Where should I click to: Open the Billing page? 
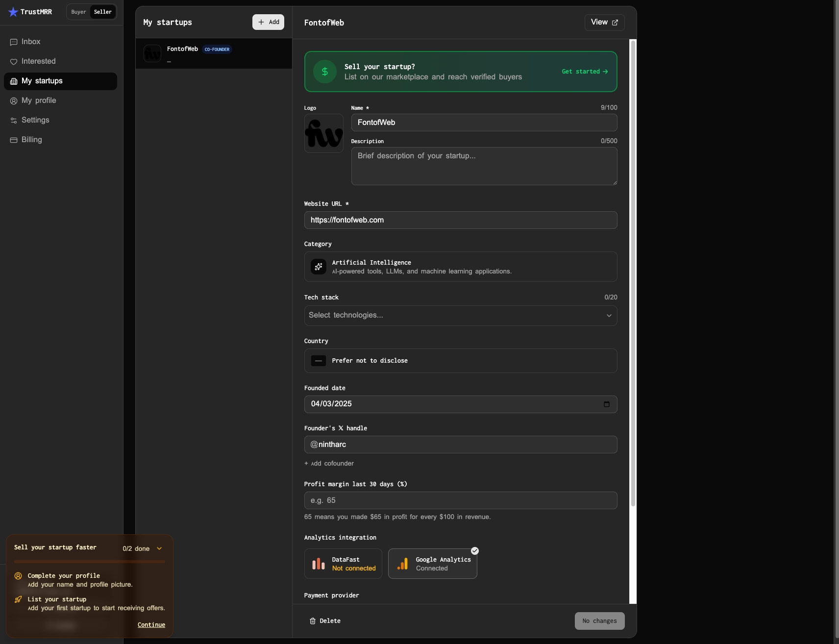pos(60,140)
